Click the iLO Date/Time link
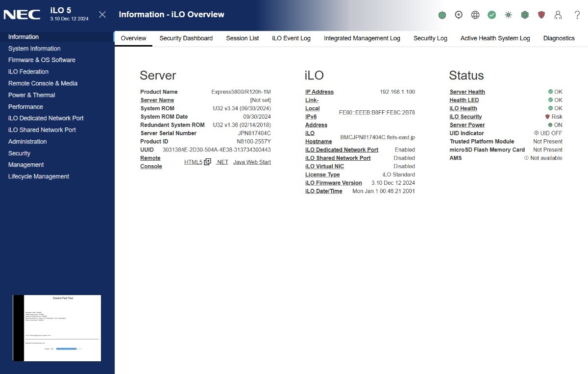The height and width of the screenshot is (374, 588). (323, 191)
